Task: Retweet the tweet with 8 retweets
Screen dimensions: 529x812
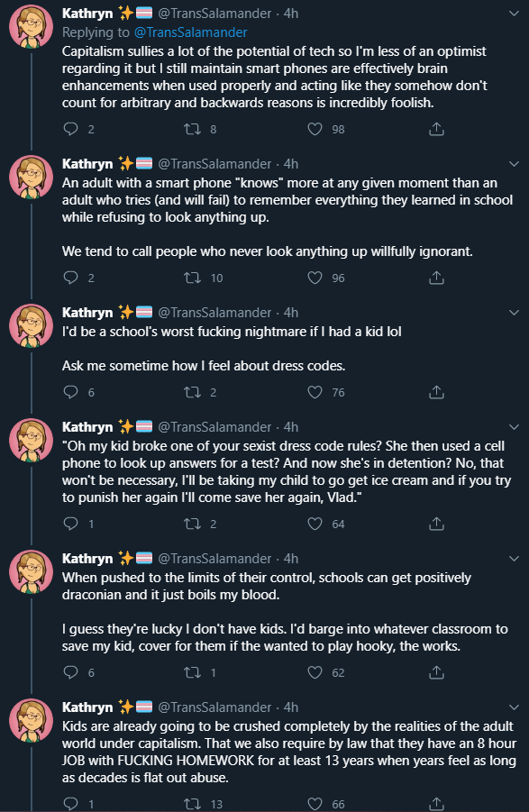Action: (x=193, y=129)
